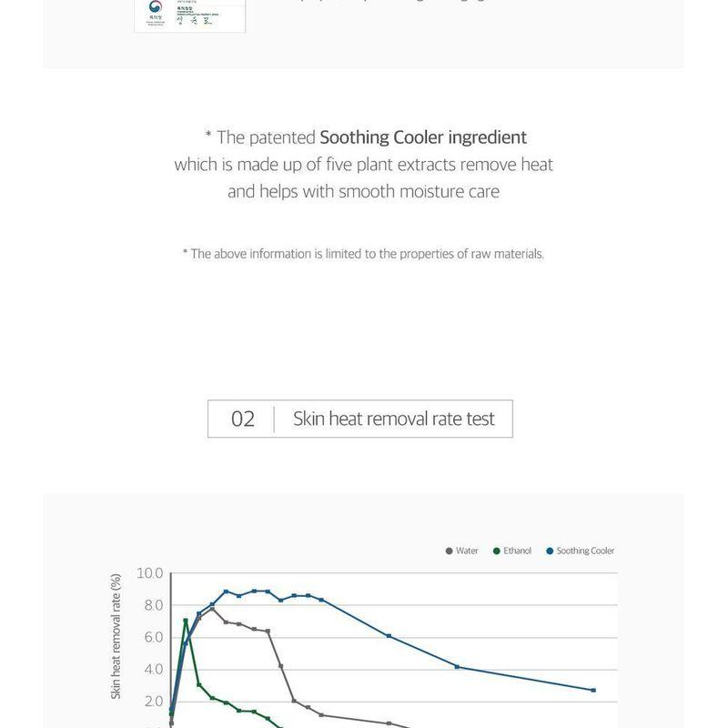The image size is (728, 728).
Task: Click the 'Skin heat removal rate test' heading
Action: [x=394, y=419]
